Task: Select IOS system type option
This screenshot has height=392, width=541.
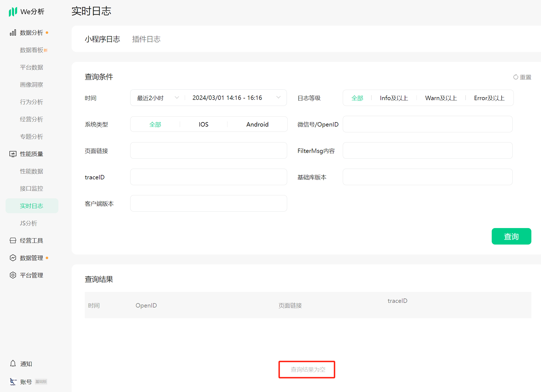Action: 203,125
